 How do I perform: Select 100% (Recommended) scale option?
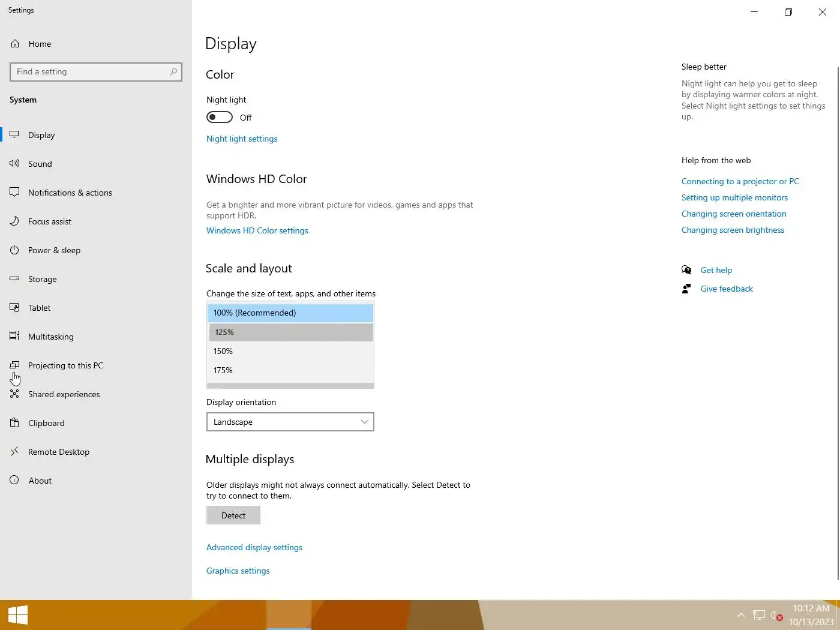[x=290, y=313]
